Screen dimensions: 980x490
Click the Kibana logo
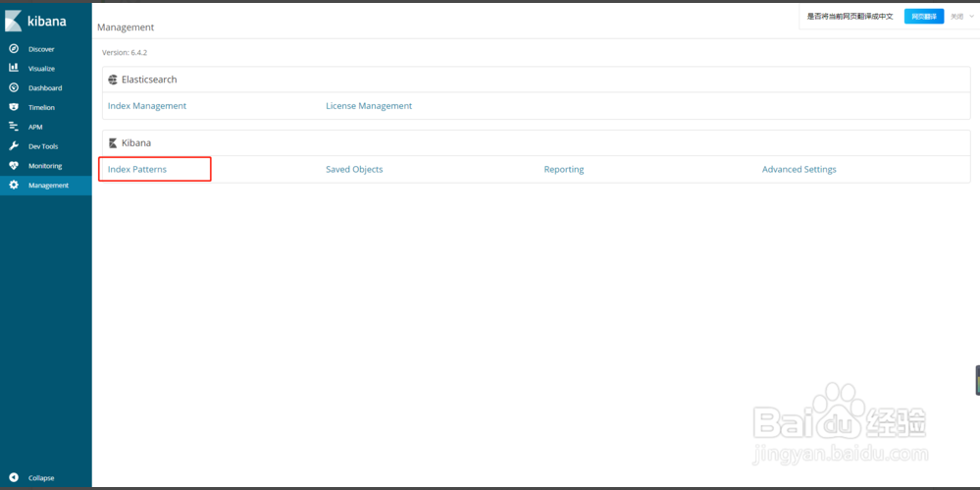tap(13, 22)
